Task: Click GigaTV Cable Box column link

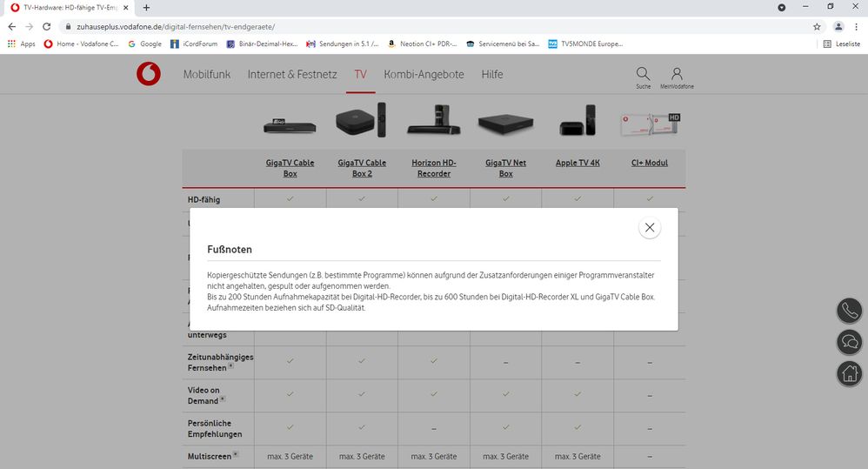Action: 290,168
